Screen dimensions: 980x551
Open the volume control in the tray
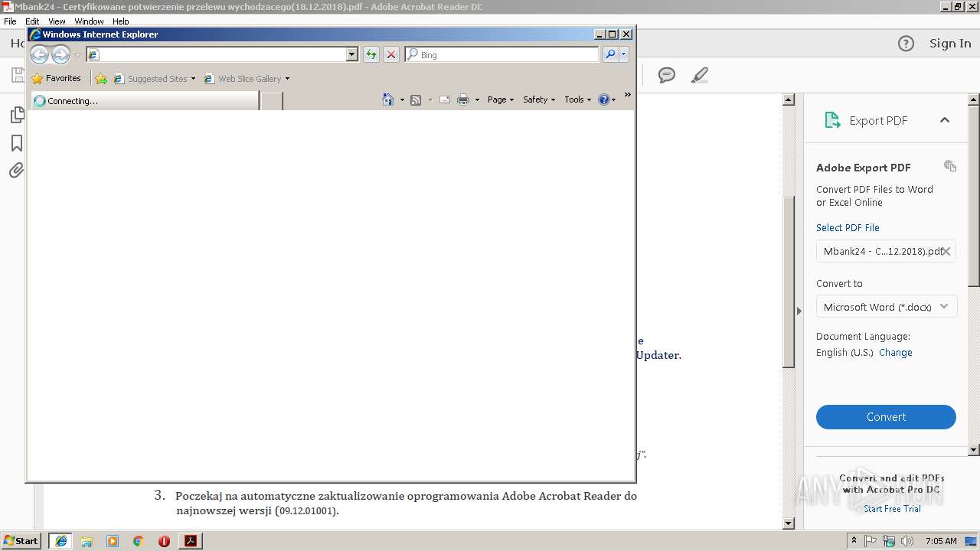point(907,541)
